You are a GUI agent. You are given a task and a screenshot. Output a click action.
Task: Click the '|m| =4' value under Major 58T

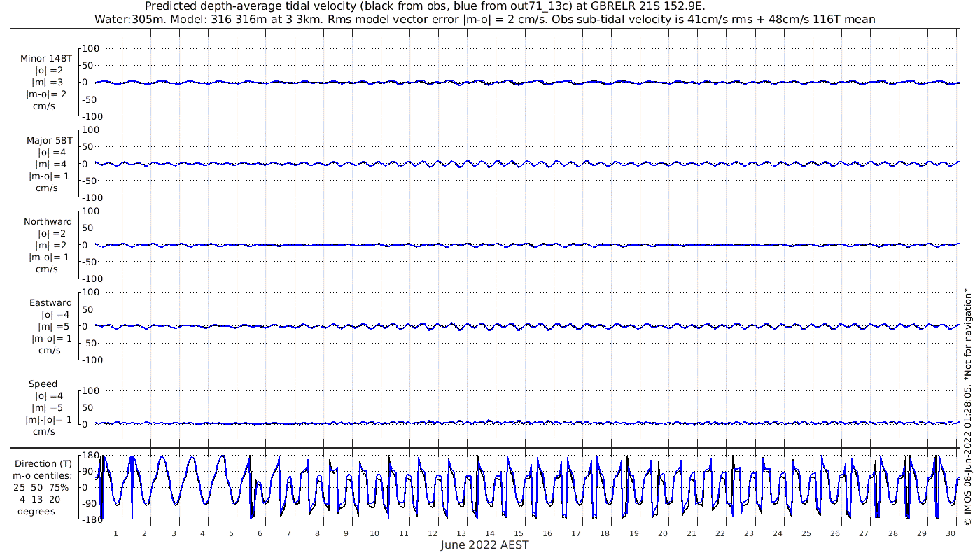52,164
